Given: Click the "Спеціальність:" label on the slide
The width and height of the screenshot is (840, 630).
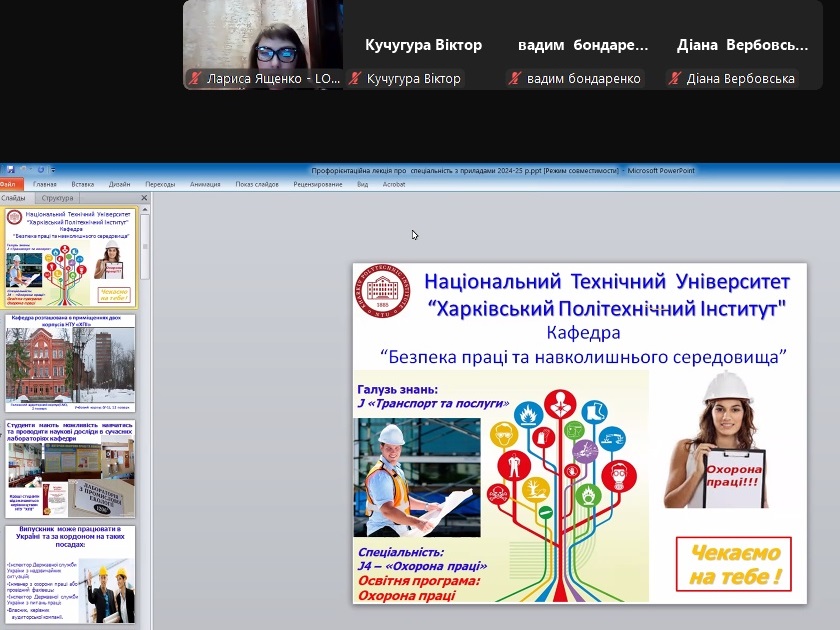Looking at the screenshot, I should 401,552.
